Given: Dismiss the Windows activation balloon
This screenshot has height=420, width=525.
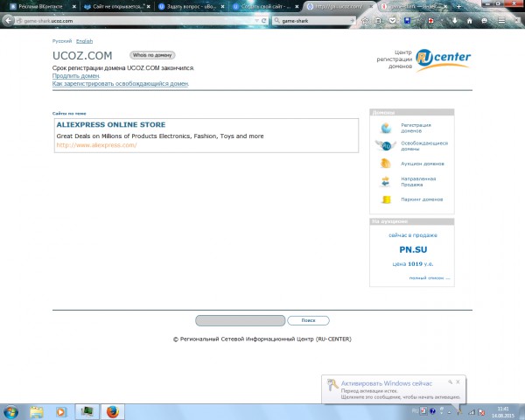Looking at the screenshot, I should coord(458,381).
